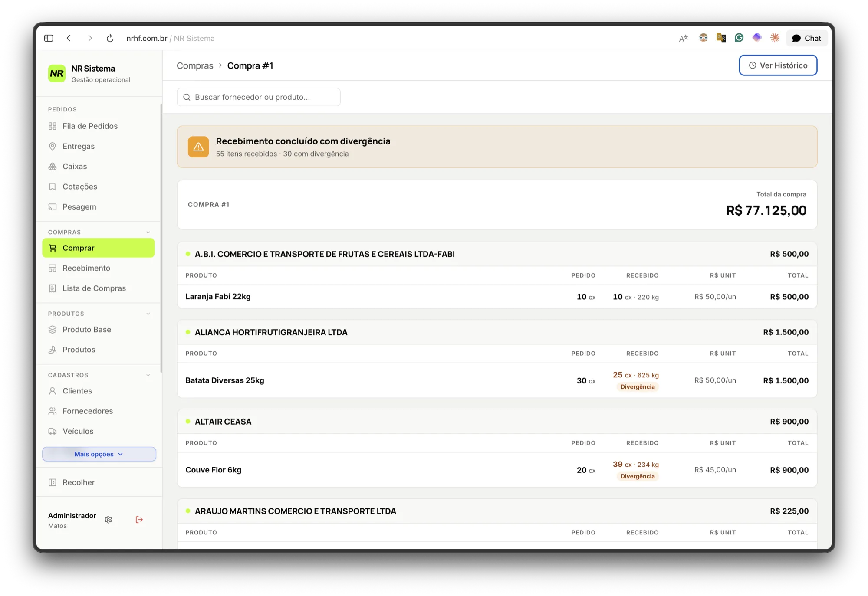Click the A.B.I. Comercio supplier header
868x596 pixels.
497,254
